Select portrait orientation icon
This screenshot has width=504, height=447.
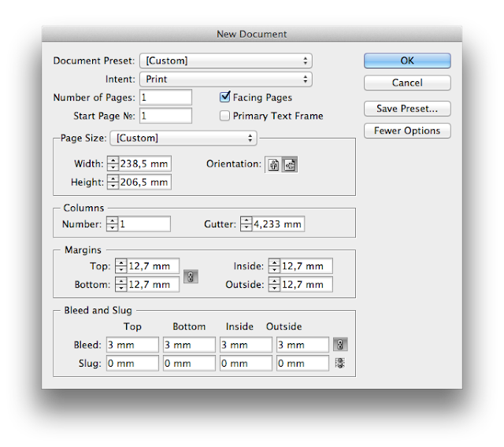pos(274,165)
